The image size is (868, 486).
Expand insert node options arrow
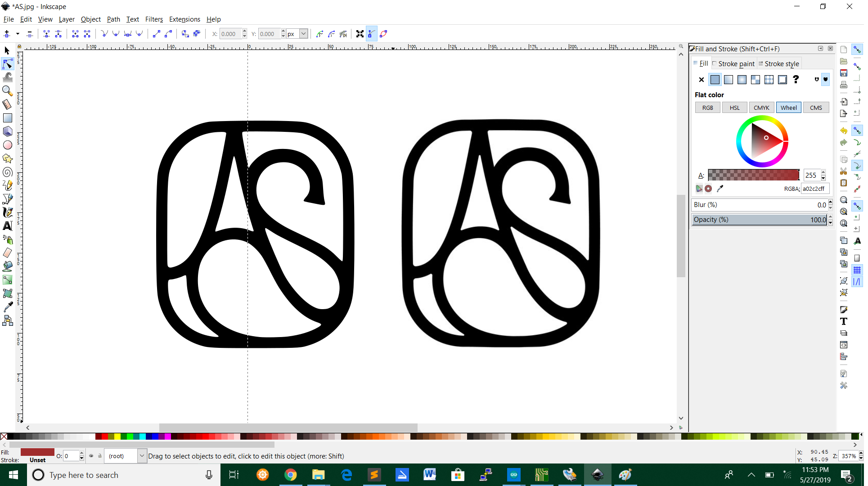18,34
